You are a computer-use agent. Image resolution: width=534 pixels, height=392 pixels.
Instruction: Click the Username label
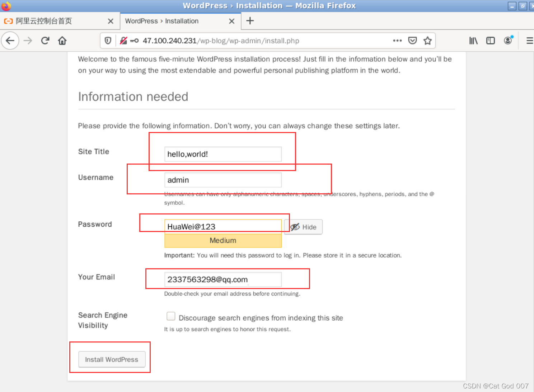coord(96,178)
